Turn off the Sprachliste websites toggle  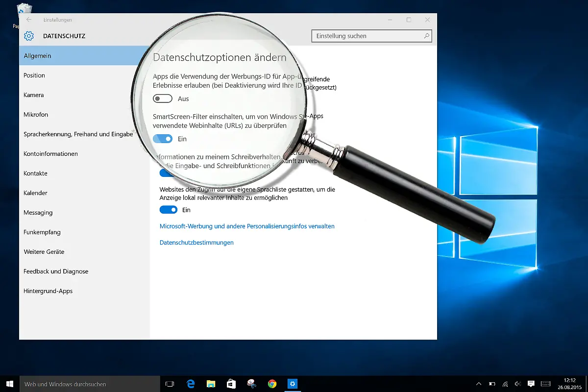pos(168,210)
